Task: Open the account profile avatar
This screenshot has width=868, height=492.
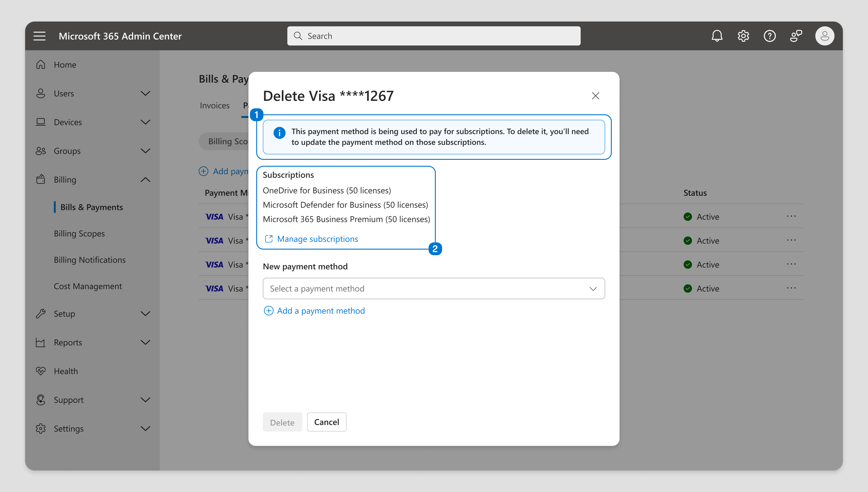Action: (x=824, y=36)
